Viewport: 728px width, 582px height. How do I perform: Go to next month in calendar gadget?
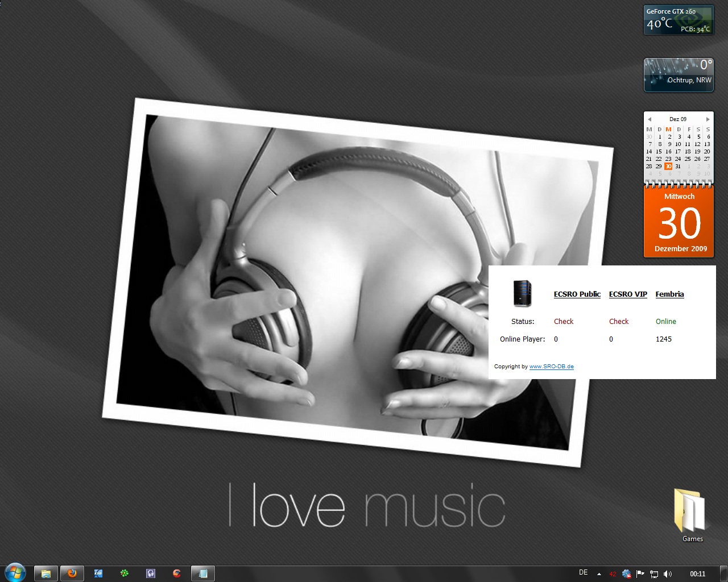(708, 119)
